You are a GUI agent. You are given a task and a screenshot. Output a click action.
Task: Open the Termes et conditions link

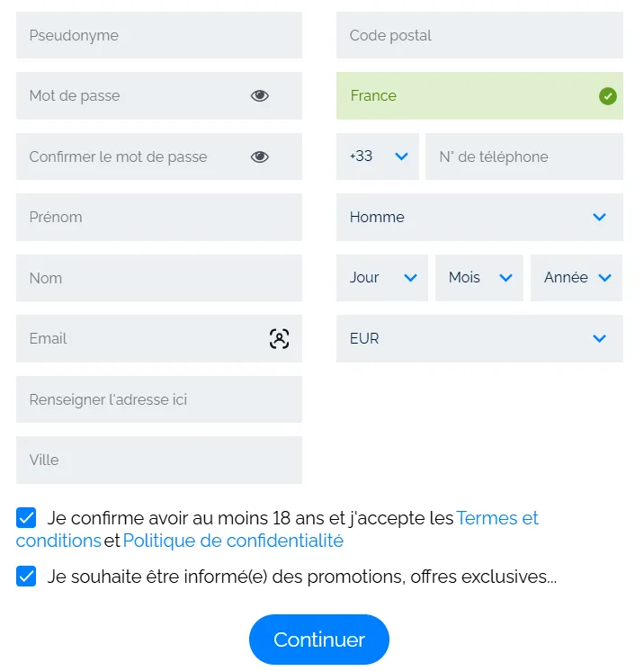497,518
